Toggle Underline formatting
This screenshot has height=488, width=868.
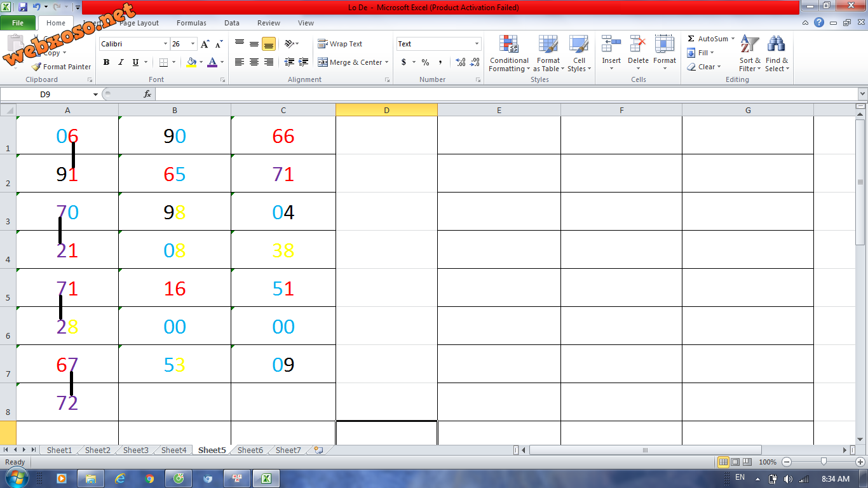[x=135, y=62]
